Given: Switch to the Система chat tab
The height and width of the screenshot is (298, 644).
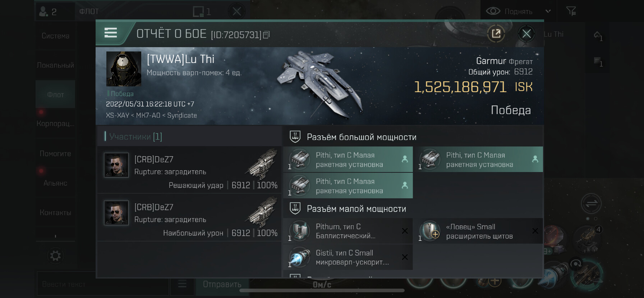Looking at the screenshot, I should click(x=55, y=36).
